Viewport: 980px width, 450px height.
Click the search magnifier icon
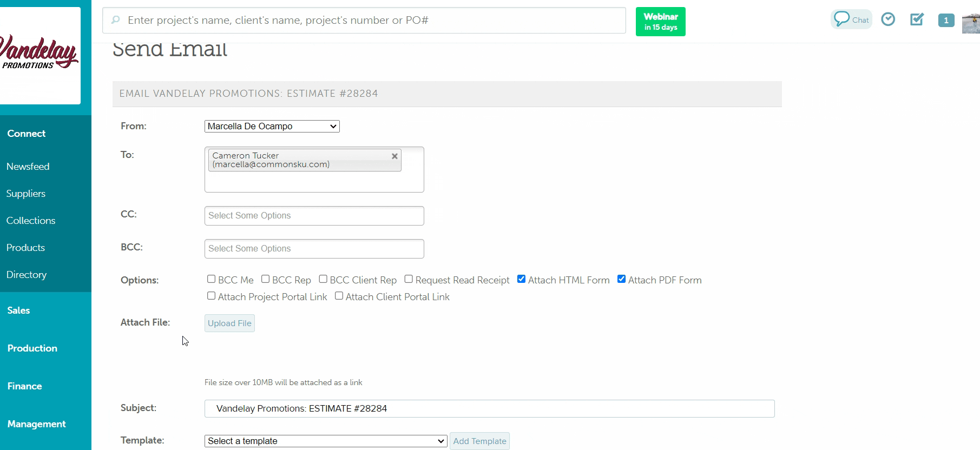point(115,20)
